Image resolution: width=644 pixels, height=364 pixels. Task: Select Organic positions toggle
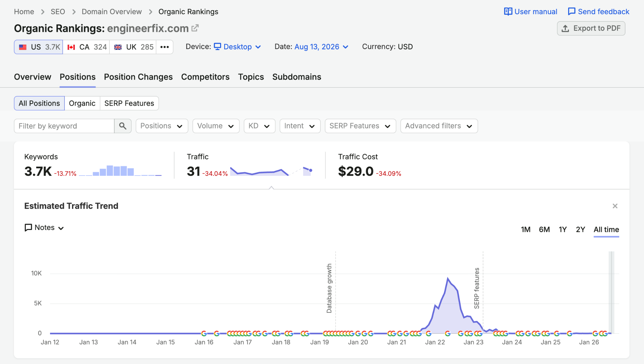pyautogui.click(x=82, y=103)
